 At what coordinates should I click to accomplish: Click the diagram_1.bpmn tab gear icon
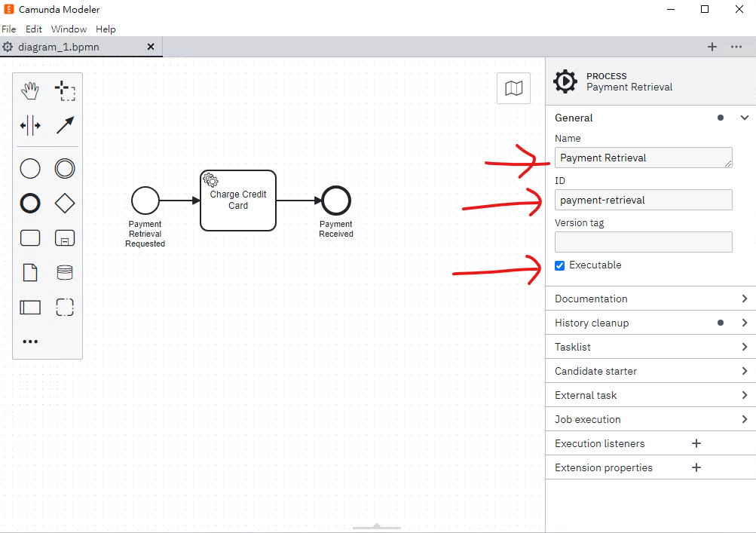tap(8, 47)
